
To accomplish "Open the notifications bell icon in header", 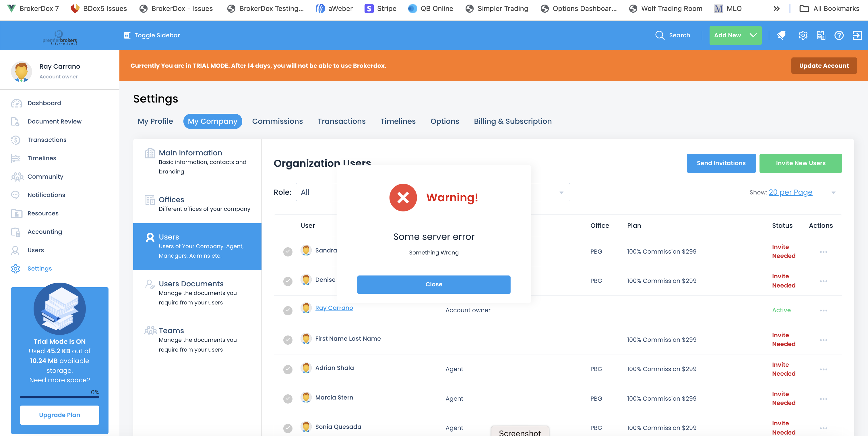I will click(x=781, y=35).
